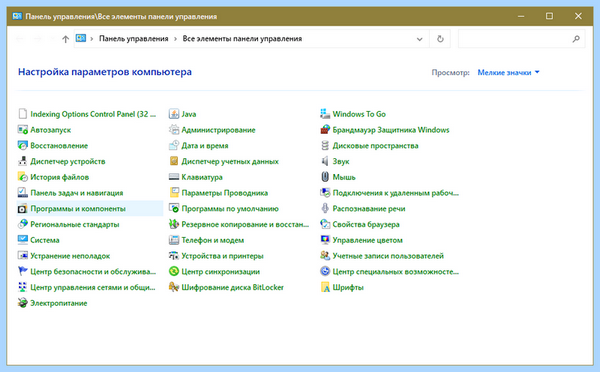Click the Клавиатура icon
This screenshot has width=600, height=372.
click(174, 177)
